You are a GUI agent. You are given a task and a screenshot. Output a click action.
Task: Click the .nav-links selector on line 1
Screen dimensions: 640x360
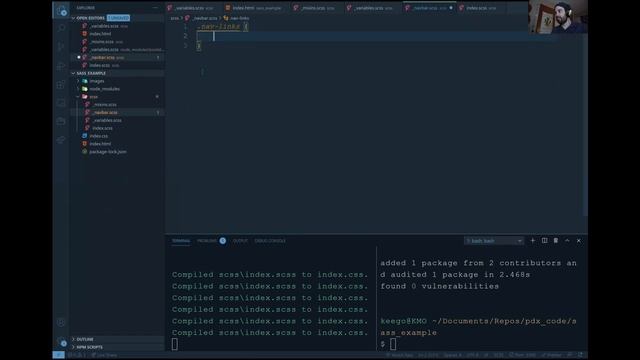coord(218,27)
